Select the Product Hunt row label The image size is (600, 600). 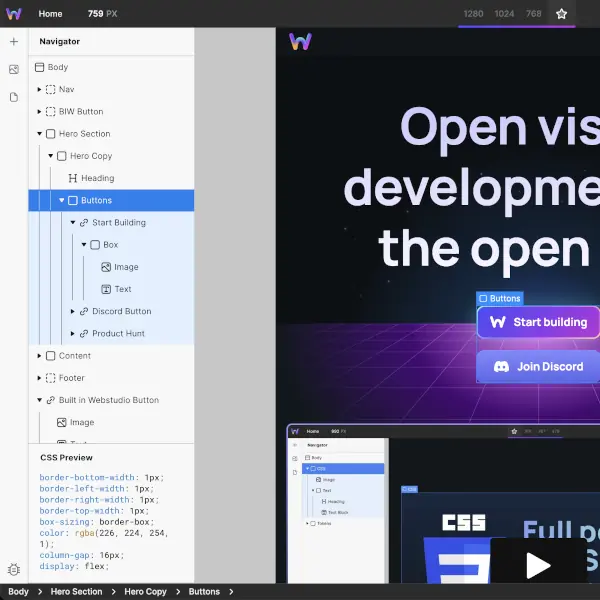pyautogui.click(x=118, y=334)
